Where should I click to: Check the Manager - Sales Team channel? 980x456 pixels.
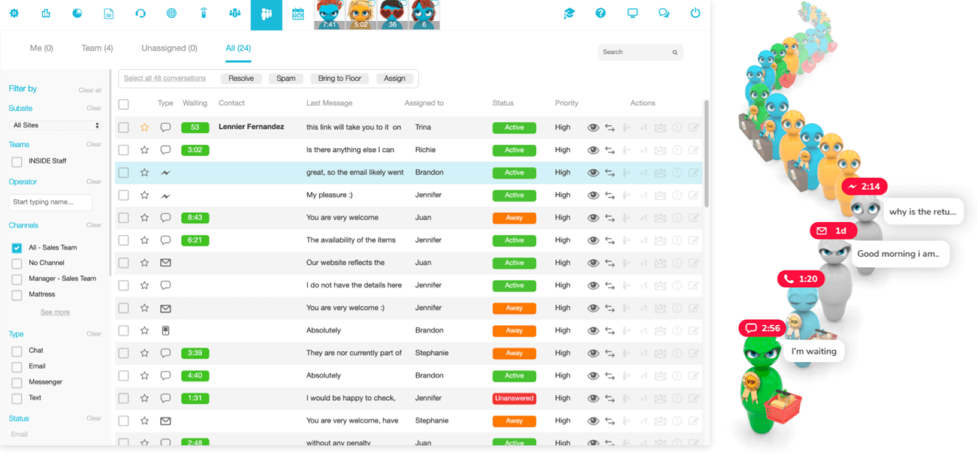pyautogui.click(x=17, y=279)
